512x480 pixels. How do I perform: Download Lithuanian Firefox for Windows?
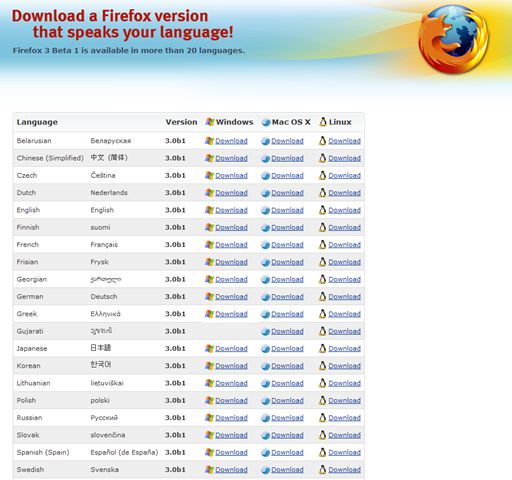pyautogui.click(x=231, y=384)
